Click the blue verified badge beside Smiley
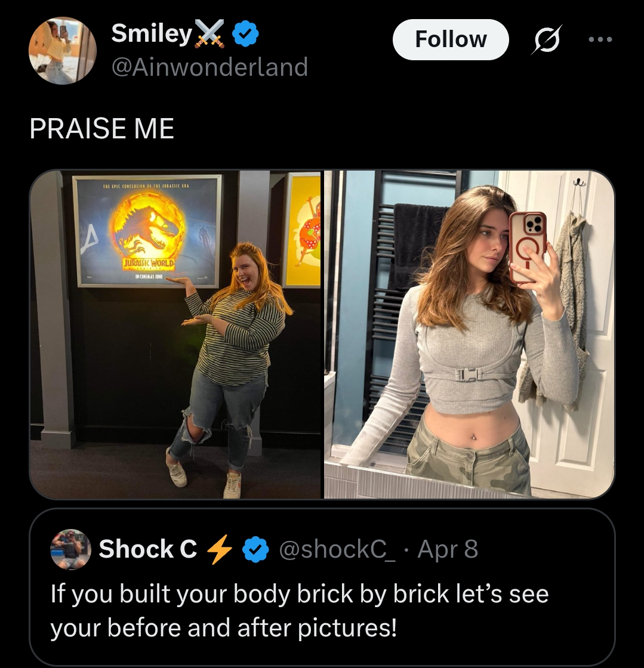 click(245, 34)
